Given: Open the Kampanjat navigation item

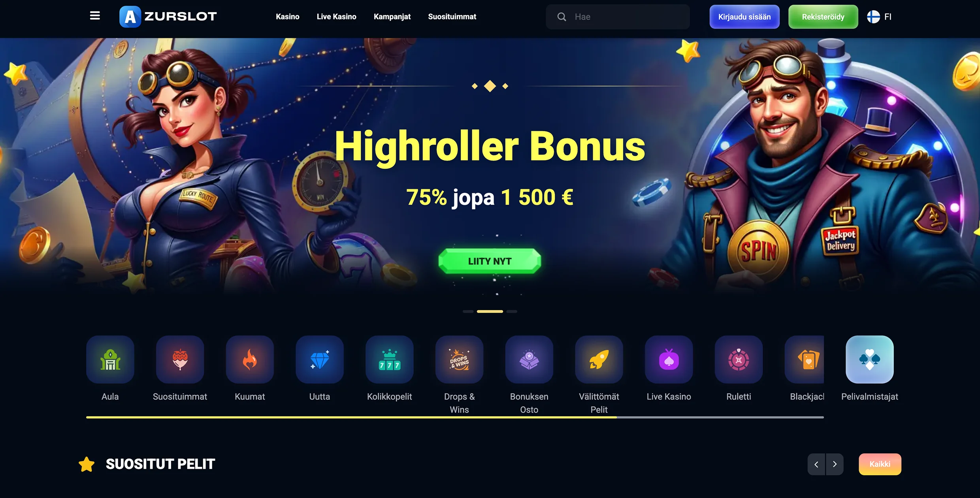Looking at the screenshot, I should click(392, 17).
